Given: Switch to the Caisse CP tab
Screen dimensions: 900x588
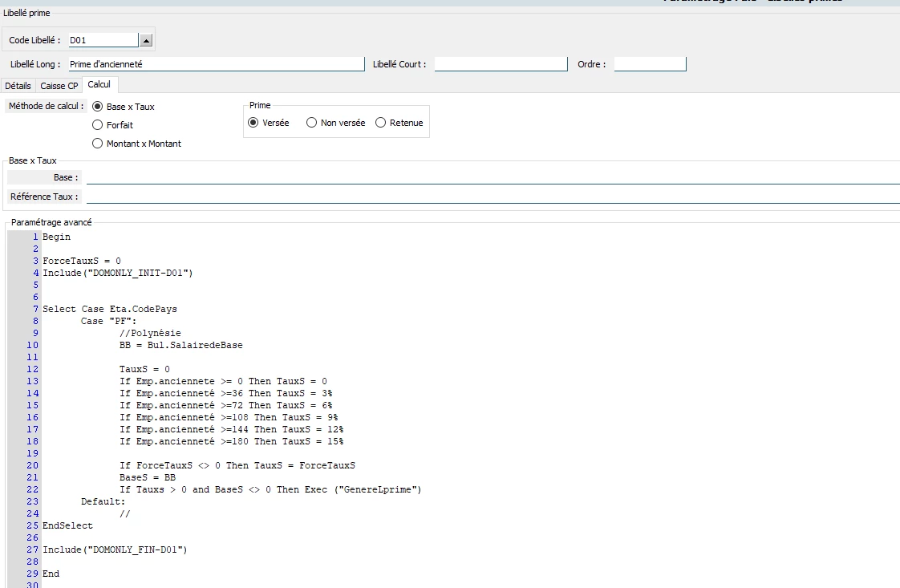Looking at the screenshot, I should click(x=59, y=86).
